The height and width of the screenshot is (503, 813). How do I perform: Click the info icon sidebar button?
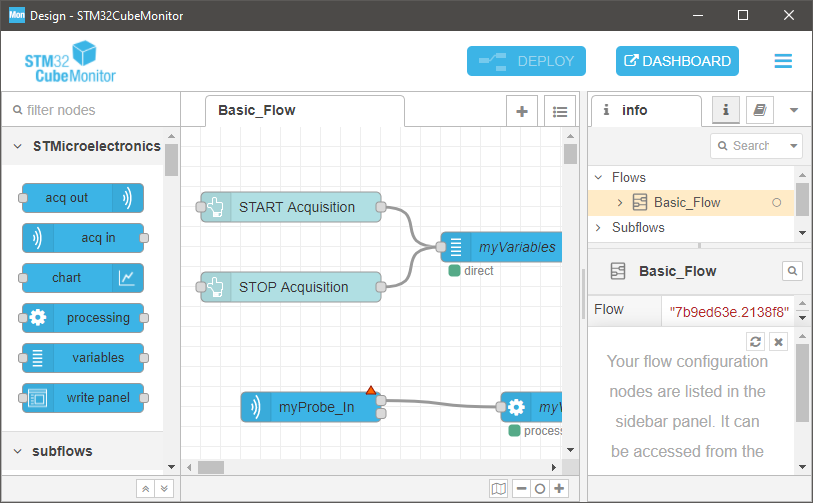tap(725, 110)
